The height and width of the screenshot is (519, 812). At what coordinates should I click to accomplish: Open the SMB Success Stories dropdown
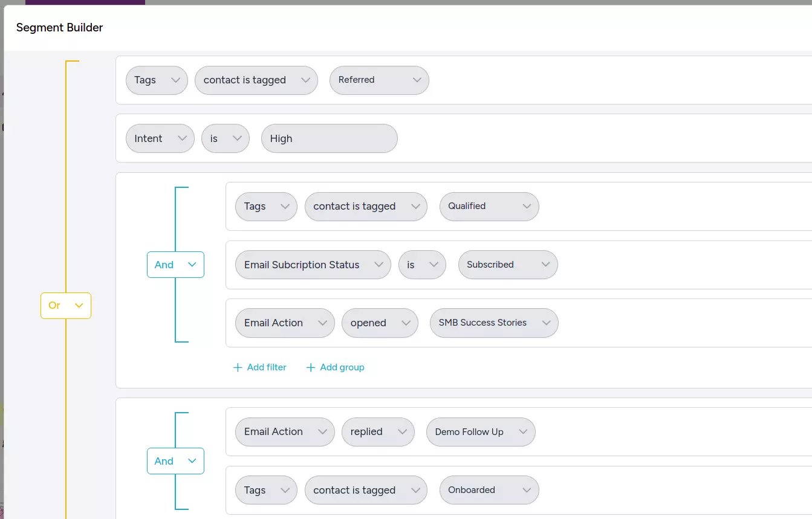pos(494,323)
